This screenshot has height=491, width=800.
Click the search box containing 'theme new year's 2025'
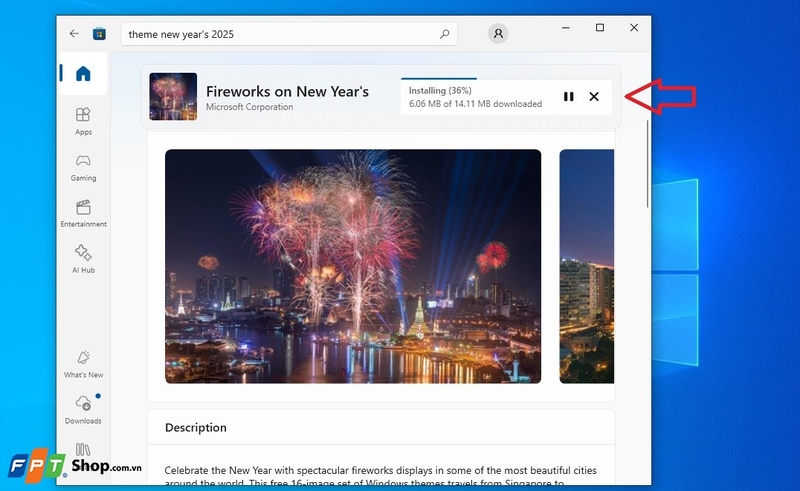click(289, 34)
